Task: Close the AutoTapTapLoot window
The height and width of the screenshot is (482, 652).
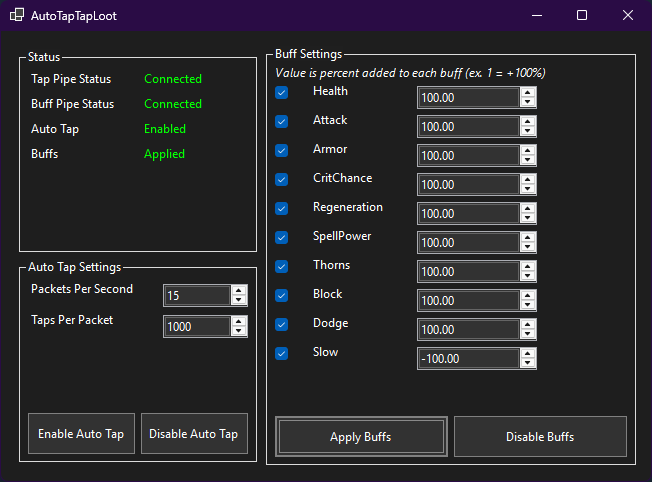Action: (x=628, y=15)
